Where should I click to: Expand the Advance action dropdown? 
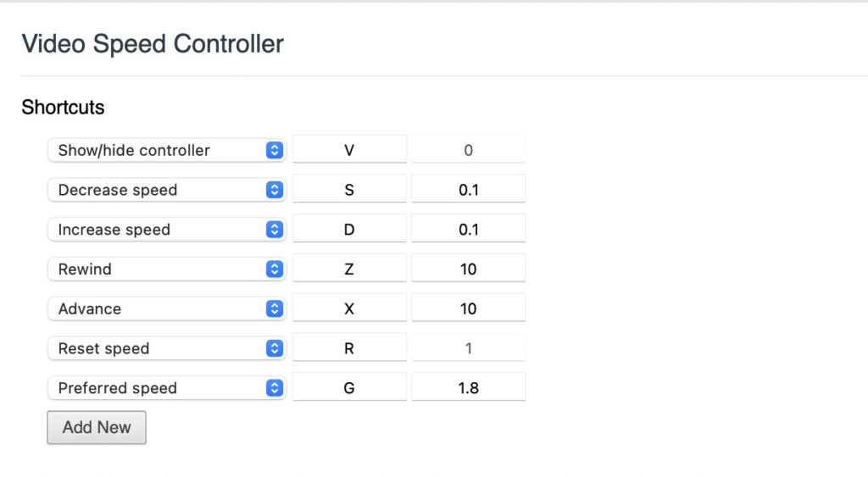point(166,308)
